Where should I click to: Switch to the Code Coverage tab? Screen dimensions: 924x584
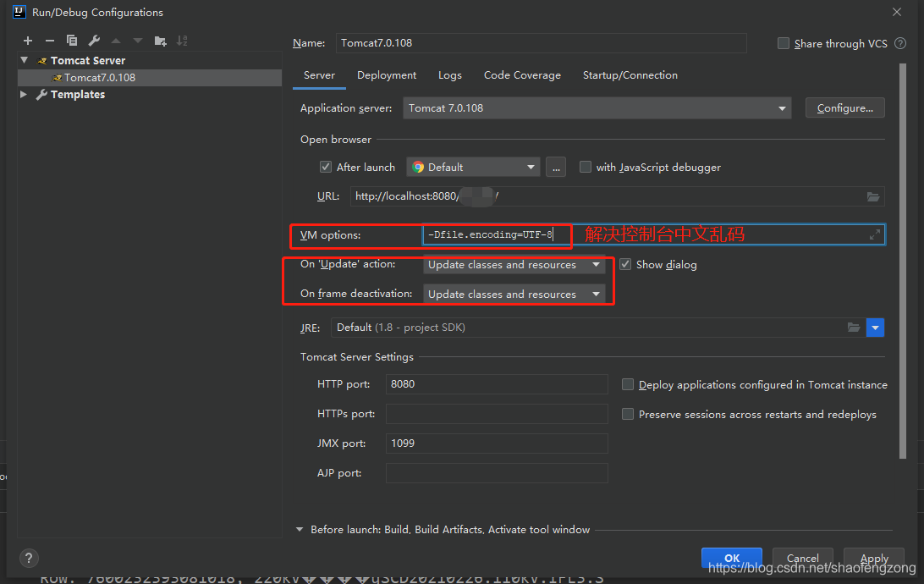[522, 75]
